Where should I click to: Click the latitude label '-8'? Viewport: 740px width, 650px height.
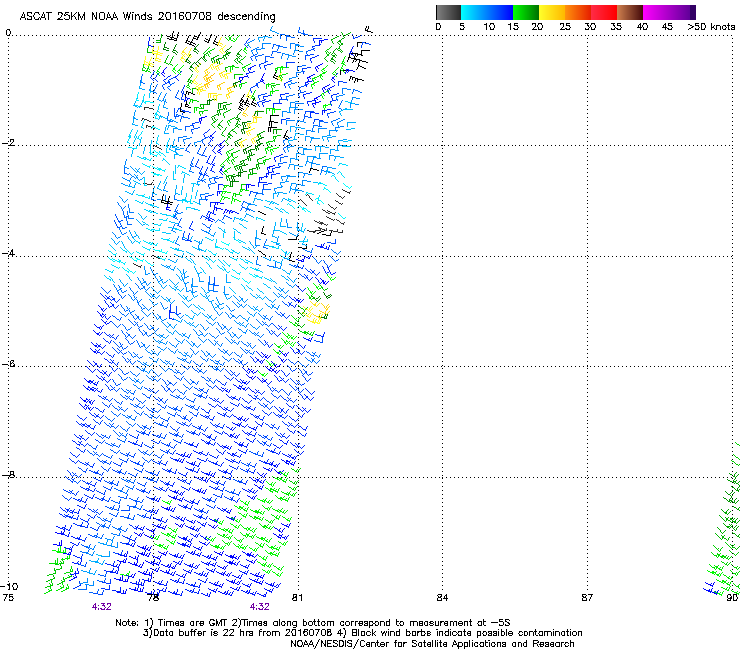click(x=8, y=474)
